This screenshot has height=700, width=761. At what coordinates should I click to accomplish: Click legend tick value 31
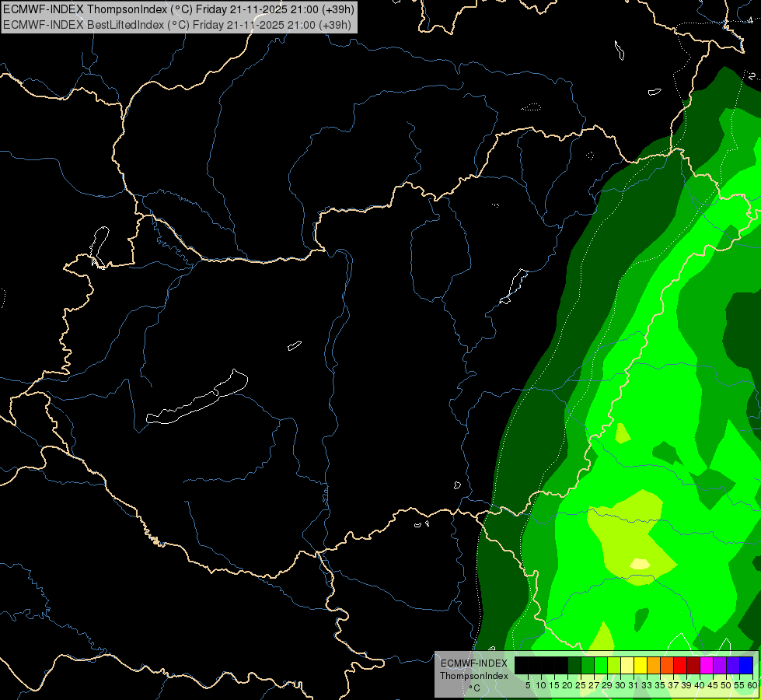coord(634,685)
